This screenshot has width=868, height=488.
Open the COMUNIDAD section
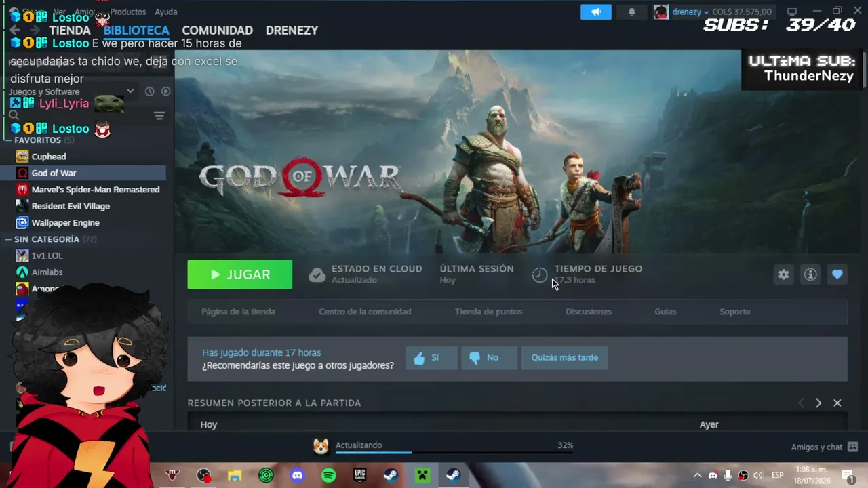point(217,30)
